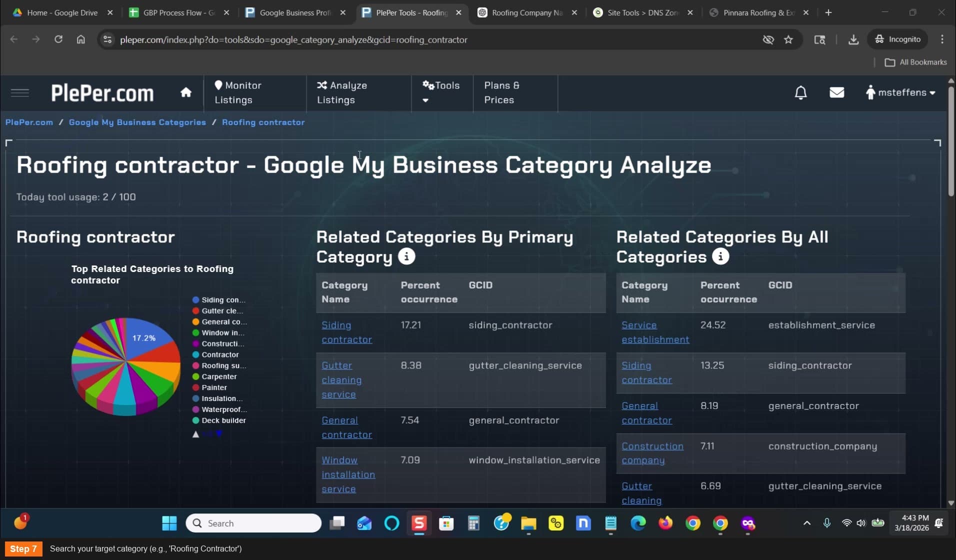Expand the Tools dropdown menu
The height and width of the screenshot is (560, 956).
point(441,92)
